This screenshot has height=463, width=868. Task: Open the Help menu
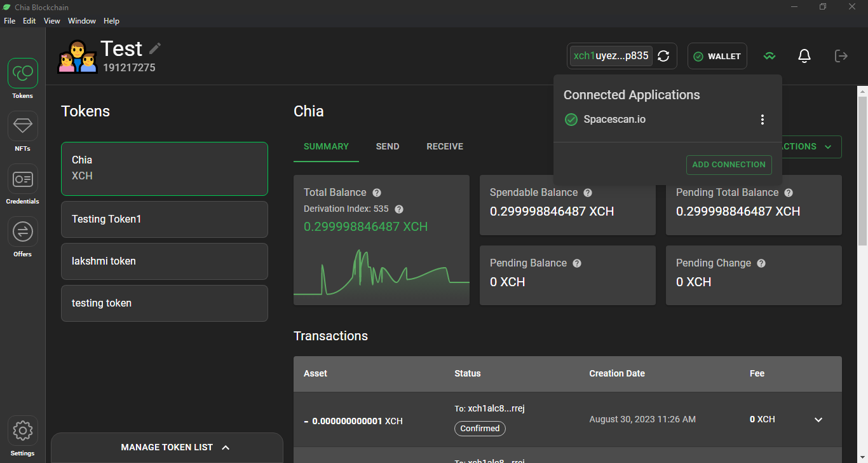(x=111, y=21)
